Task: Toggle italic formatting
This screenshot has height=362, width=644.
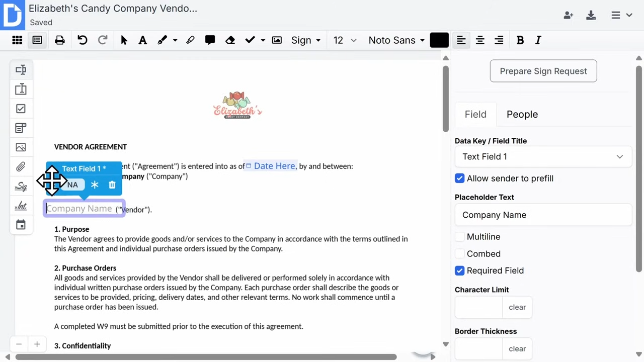Action: point(538,40)
